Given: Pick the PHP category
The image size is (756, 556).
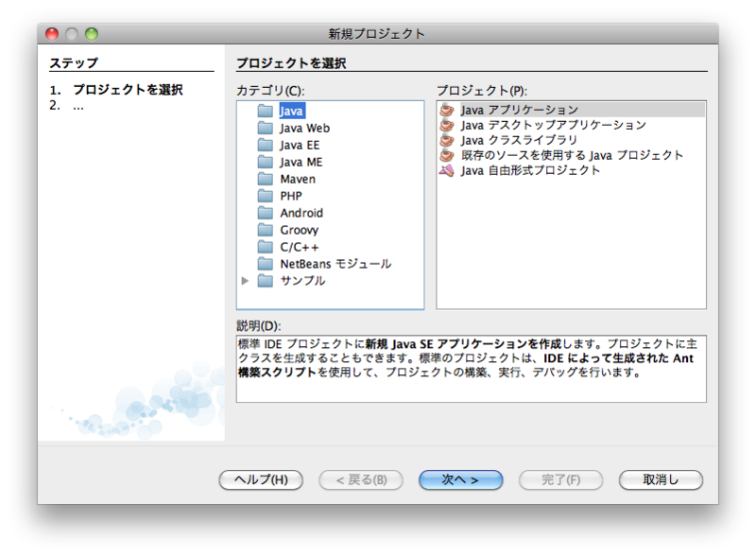Looking at the screenshot, I should pyautogui.click(x=291, y=196).
